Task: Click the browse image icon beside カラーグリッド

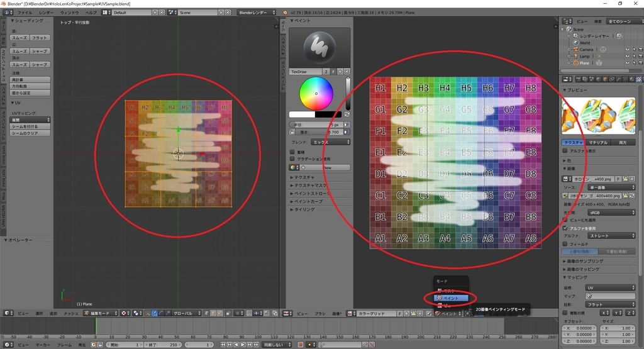Action: click(x=351, y=313)
